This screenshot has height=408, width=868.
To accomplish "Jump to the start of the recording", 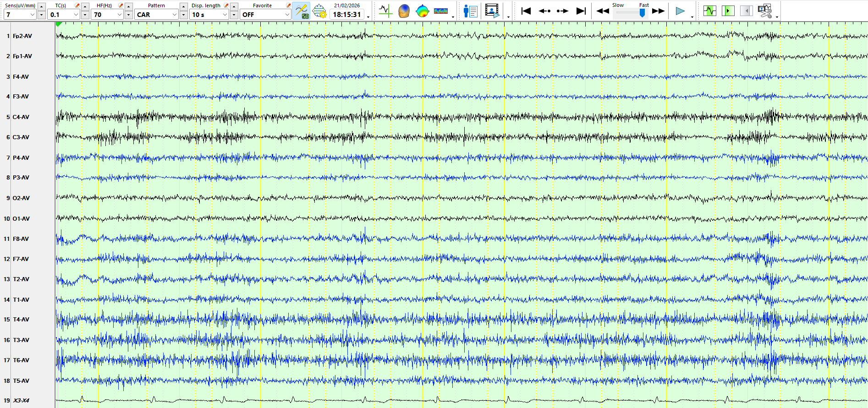I will click(x=526, y=11).
